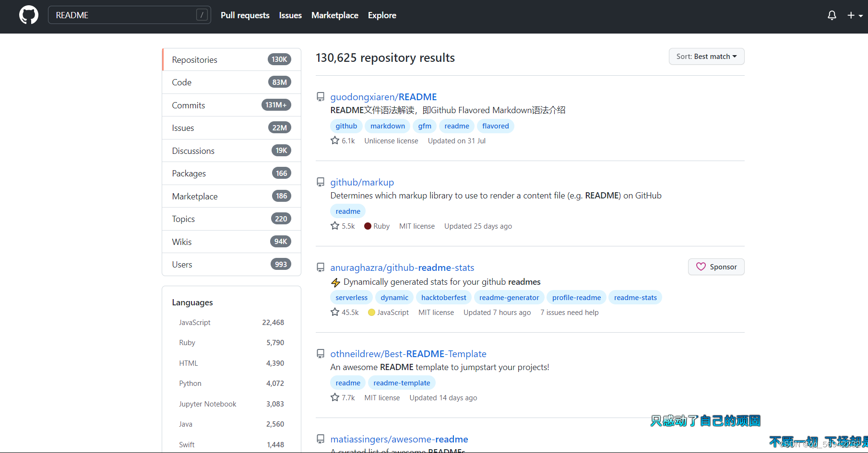
Task: Select the Repositories result filter
Action: 232,59
